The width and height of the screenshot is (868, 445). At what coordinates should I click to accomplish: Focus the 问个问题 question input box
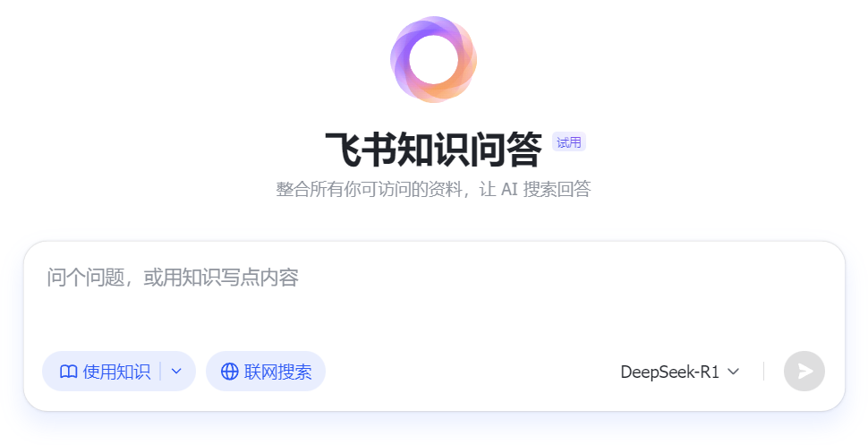coord(434,294)
